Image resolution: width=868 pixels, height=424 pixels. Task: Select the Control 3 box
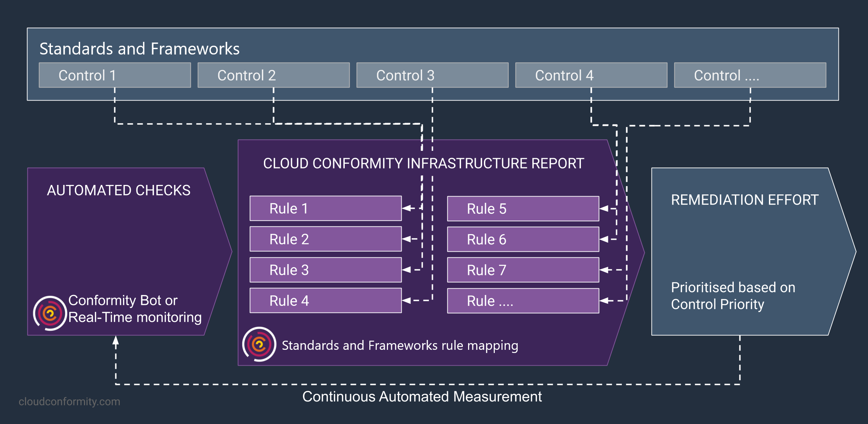pos(433,75)
